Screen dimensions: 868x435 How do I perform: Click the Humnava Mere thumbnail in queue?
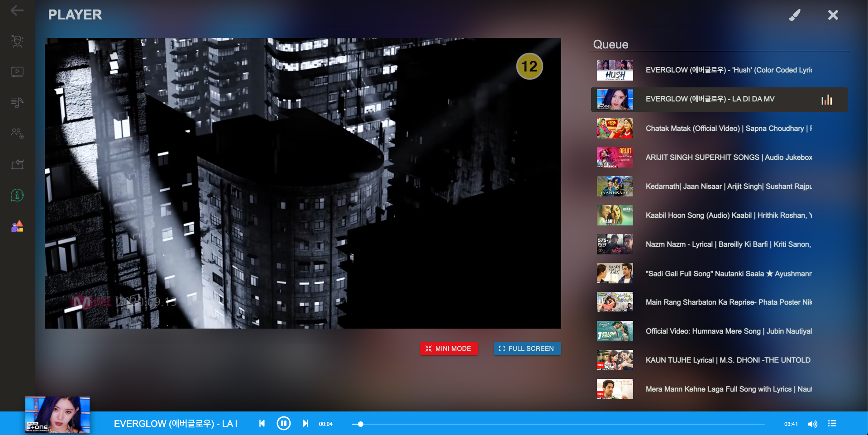[x=615, y=331]
